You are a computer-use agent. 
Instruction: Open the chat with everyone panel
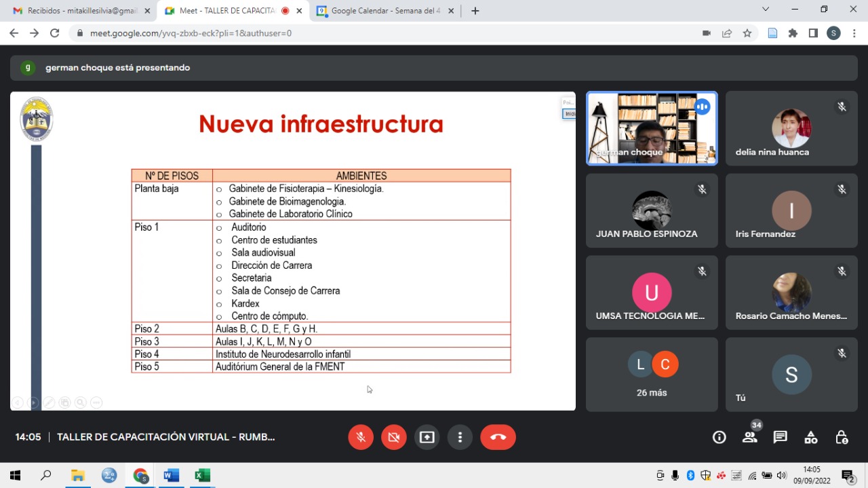pyautogui.click(x=780, y=437)
